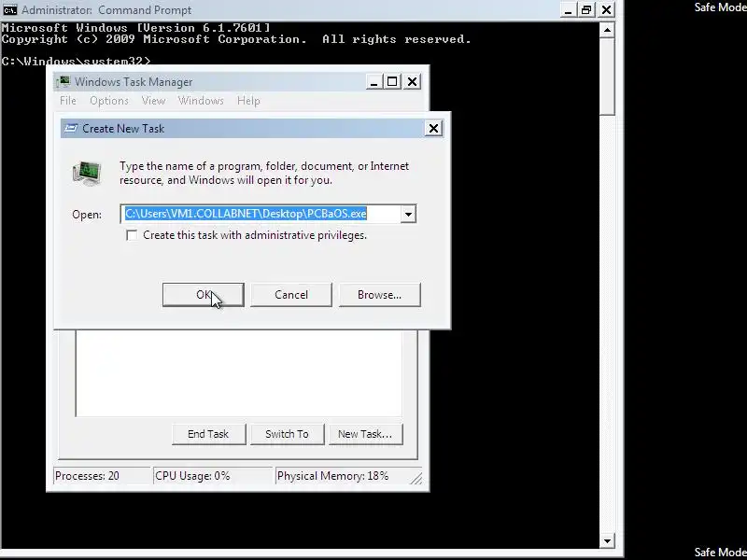Click the Command Prompt title bar icon
747x560 pixels.
9,9
